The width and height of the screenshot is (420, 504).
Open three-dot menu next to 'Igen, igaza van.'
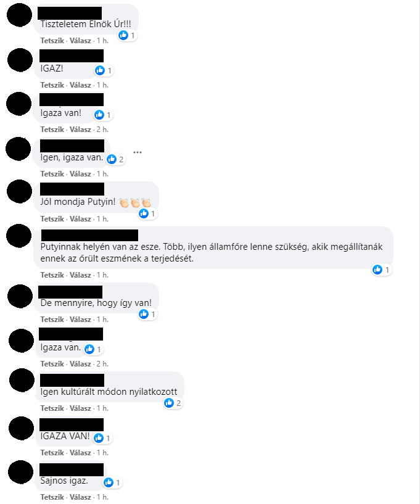[x=138, y=152]
